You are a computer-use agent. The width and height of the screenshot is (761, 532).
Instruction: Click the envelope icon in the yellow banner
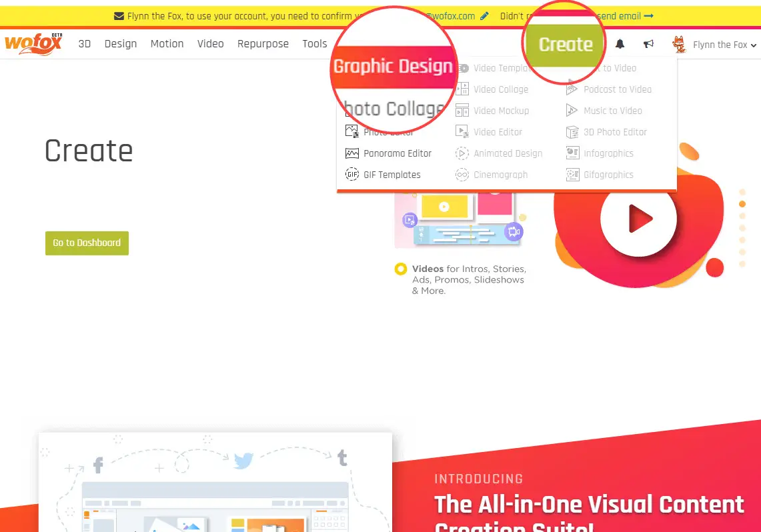[119, 16]
